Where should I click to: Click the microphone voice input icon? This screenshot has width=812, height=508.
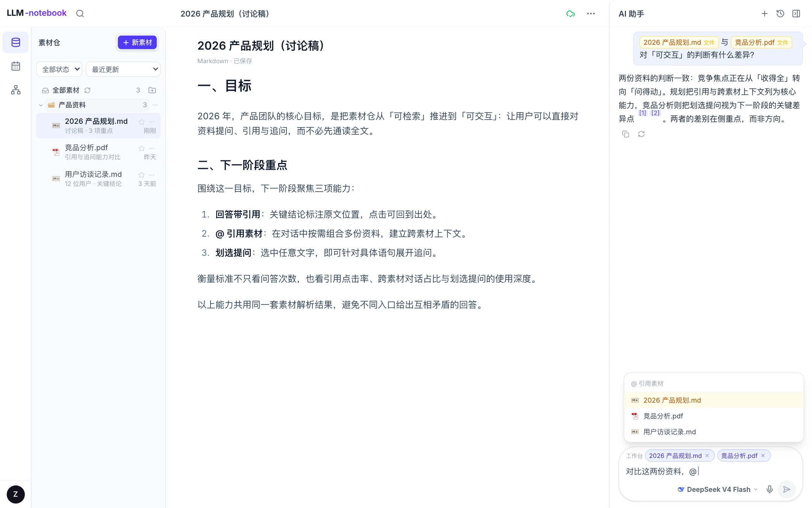click(770, 489)
